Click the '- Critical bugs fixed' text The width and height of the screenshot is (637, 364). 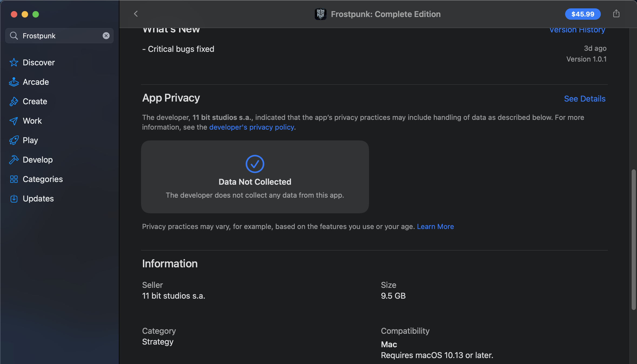(x=178, y=49)
